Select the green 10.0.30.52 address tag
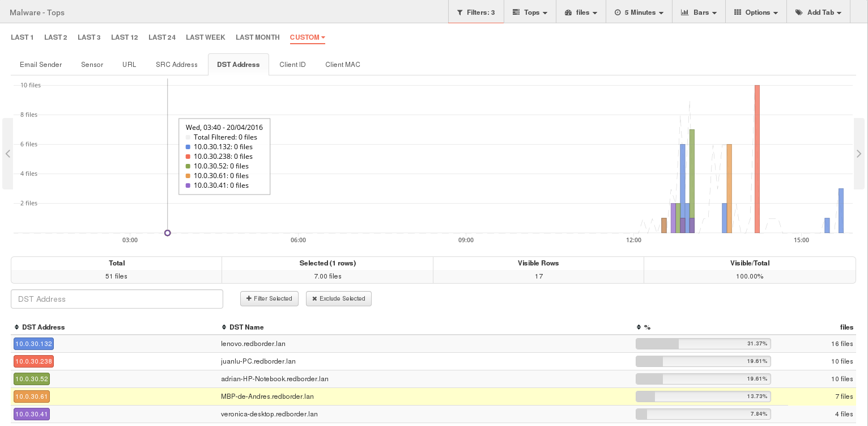The image size is (868, 426). click(x=32, y=379)
